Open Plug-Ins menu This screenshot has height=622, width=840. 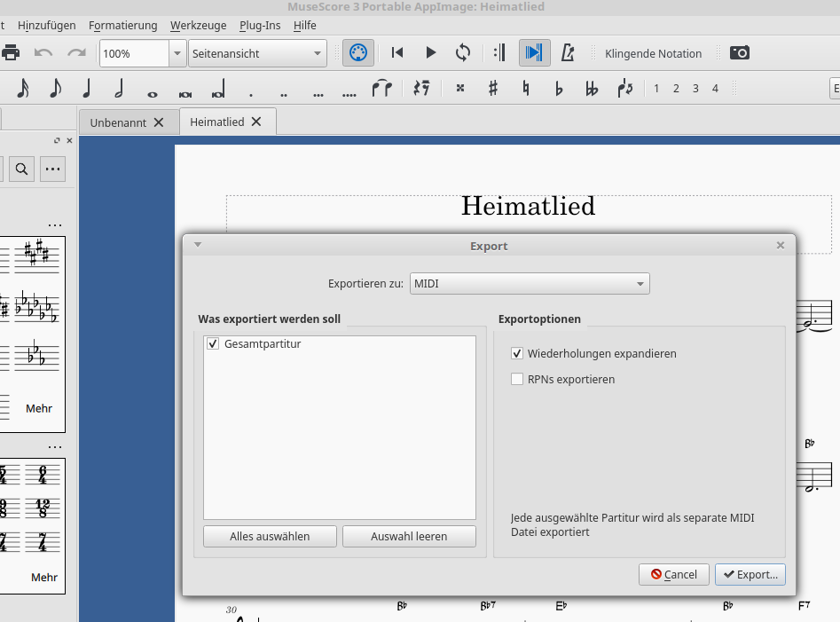coord(260,25)
